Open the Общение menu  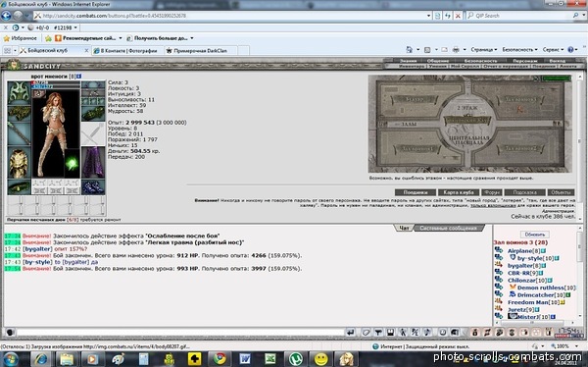click(x=438, y=61)
